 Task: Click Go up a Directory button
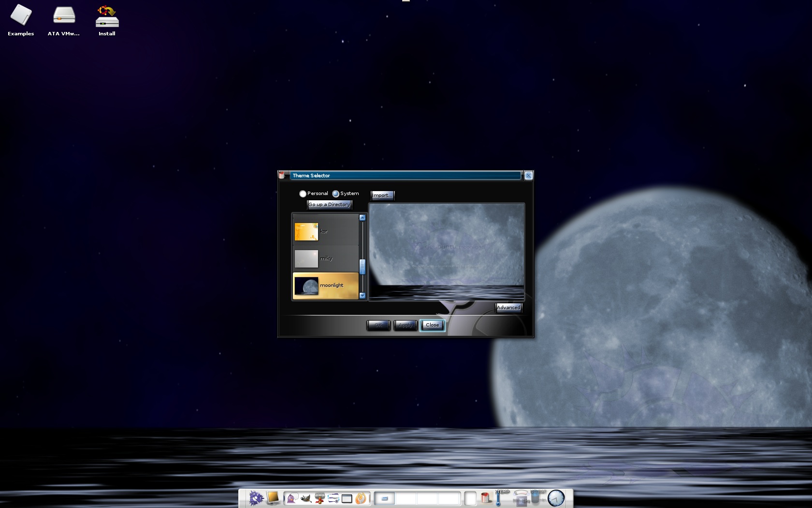[x=330, y=205]
